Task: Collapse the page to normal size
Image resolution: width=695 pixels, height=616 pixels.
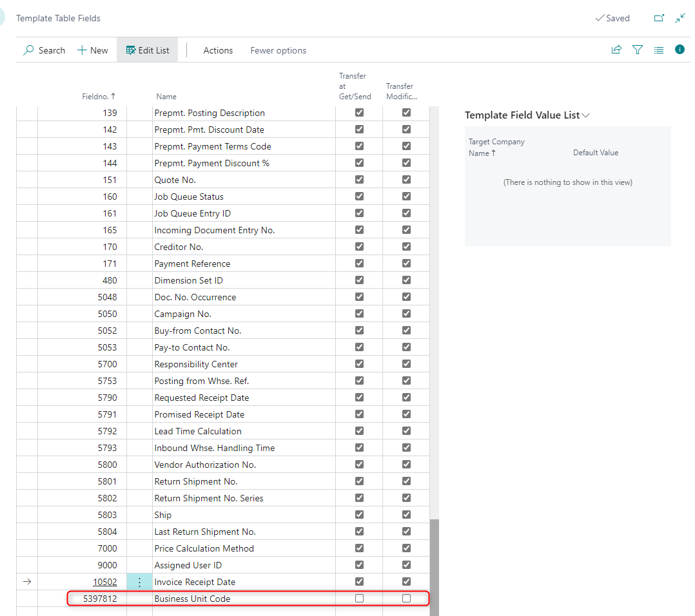Action: tap(681, 18)
